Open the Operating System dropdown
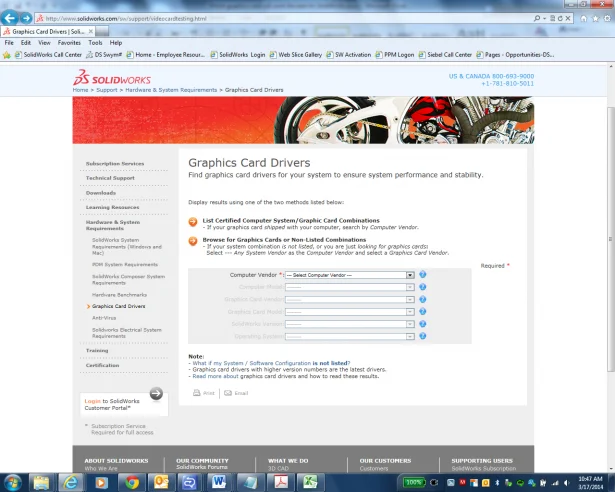Image resolution: width=615 pixels, height=492 pixels. tap(350, 337)
